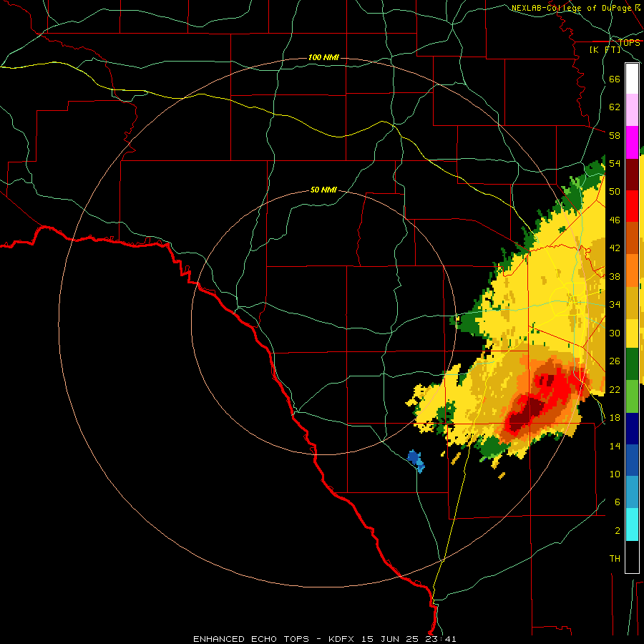Click the dark orange legend swatch
This screenshot has width=644, height=644.
(632, 238)
